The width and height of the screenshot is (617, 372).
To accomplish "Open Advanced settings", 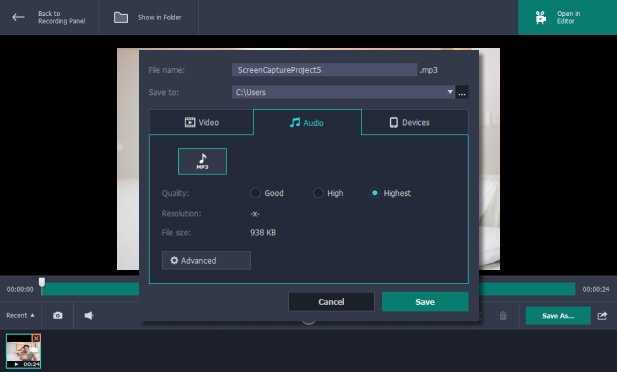I will 206,261.
